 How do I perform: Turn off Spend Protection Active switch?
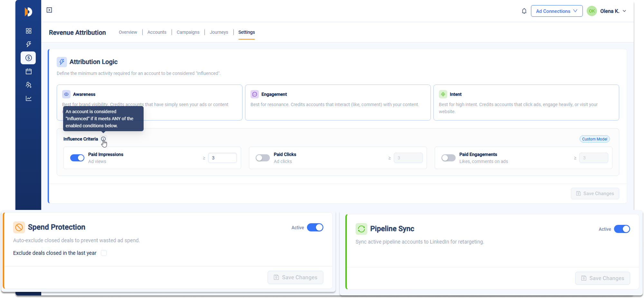tap(315, 228)
